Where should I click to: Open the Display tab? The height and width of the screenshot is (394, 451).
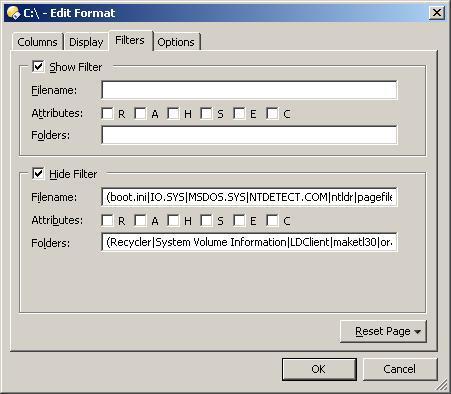click(x=86, y=42)
